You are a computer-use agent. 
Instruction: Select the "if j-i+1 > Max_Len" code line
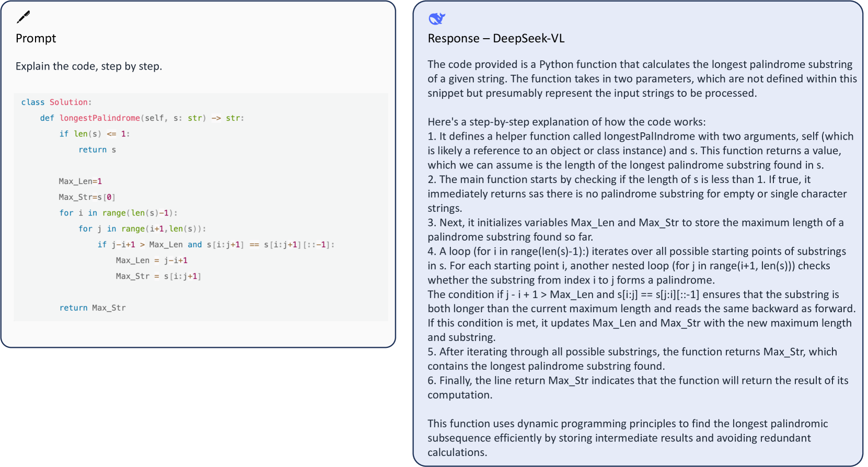coord(216,245)
